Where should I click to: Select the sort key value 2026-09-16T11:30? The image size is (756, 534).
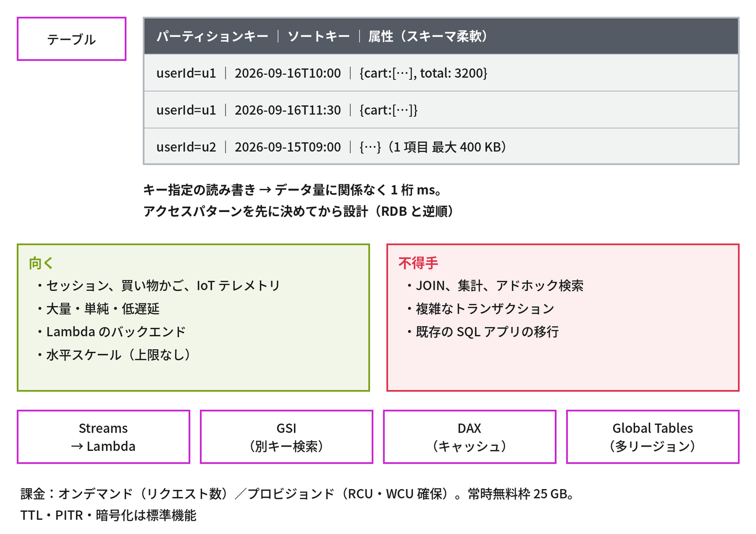point(288,110)
